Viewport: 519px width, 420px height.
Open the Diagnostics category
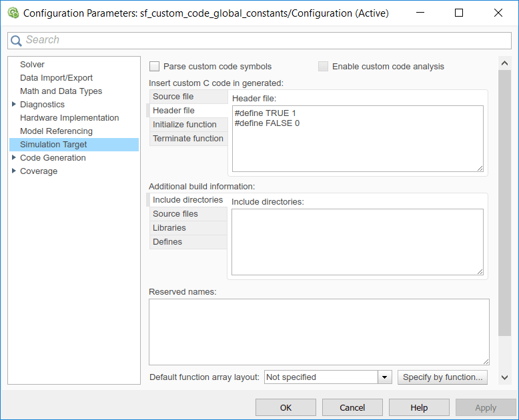[43, 104]
